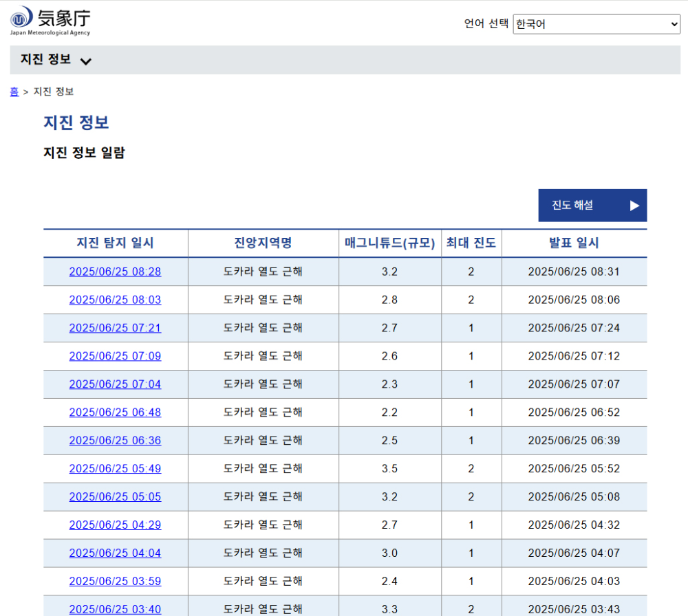Expand the 지진 정보 navigation menu chevron
Image resolution: width=688 pixels, height=616 pixels.
(86, 61)
